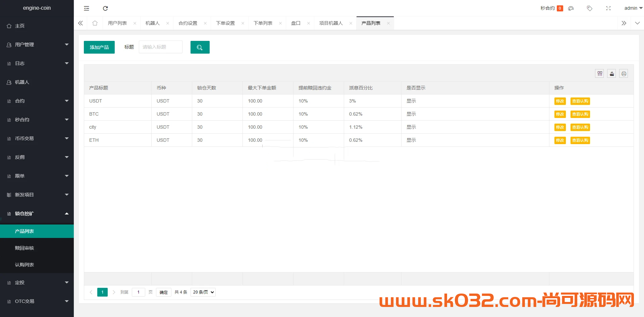
Task: Expand the 新发项目 sidebar menu
Action: click(37, 195)
